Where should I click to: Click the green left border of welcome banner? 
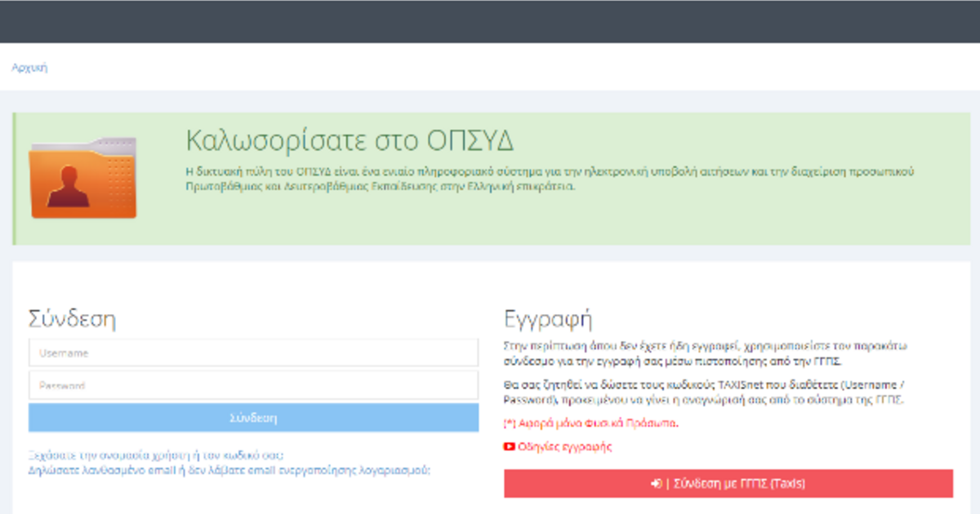[14, 179]
